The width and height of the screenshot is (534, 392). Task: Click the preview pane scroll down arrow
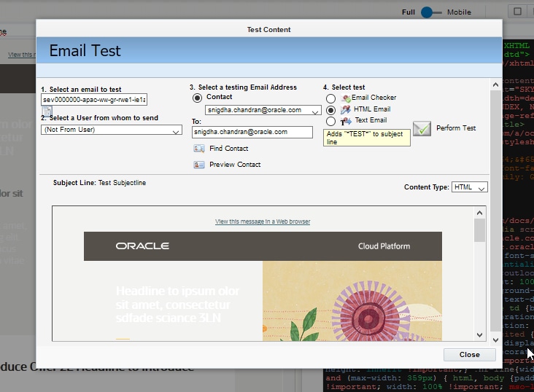click(x=479, y=335)
